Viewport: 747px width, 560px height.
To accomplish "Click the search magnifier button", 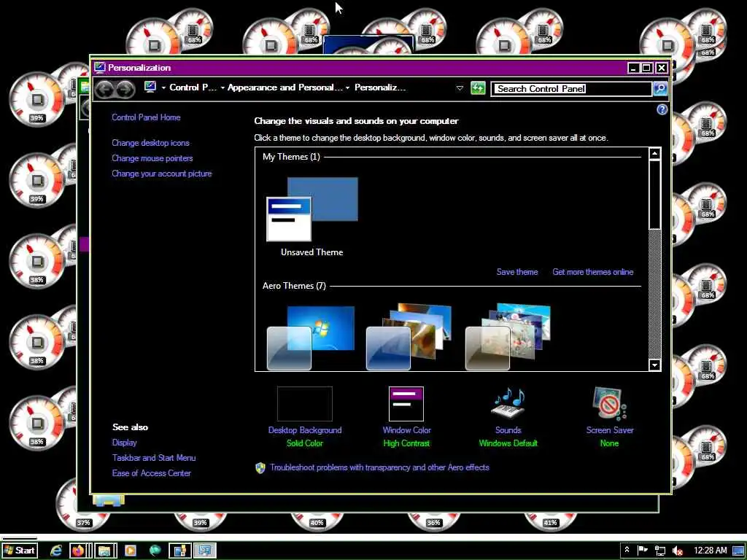I will tap(660, 88).
